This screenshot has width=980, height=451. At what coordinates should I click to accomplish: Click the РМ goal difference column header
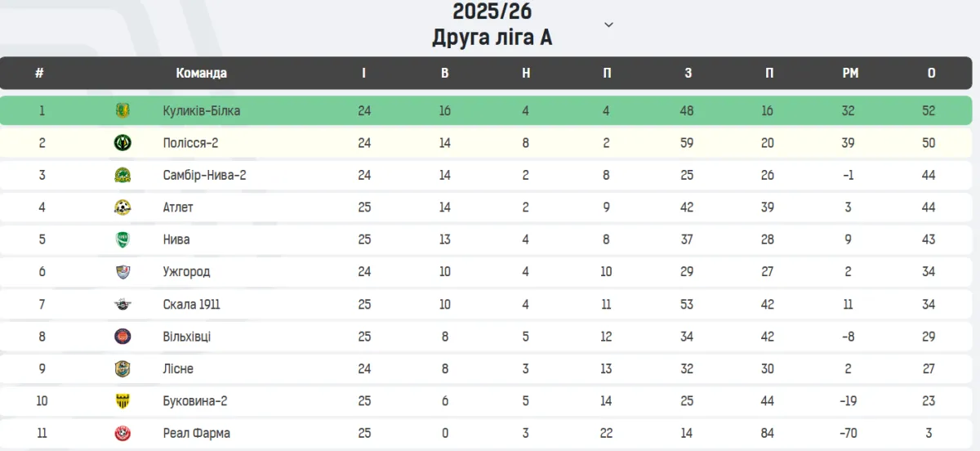[850, 73]
